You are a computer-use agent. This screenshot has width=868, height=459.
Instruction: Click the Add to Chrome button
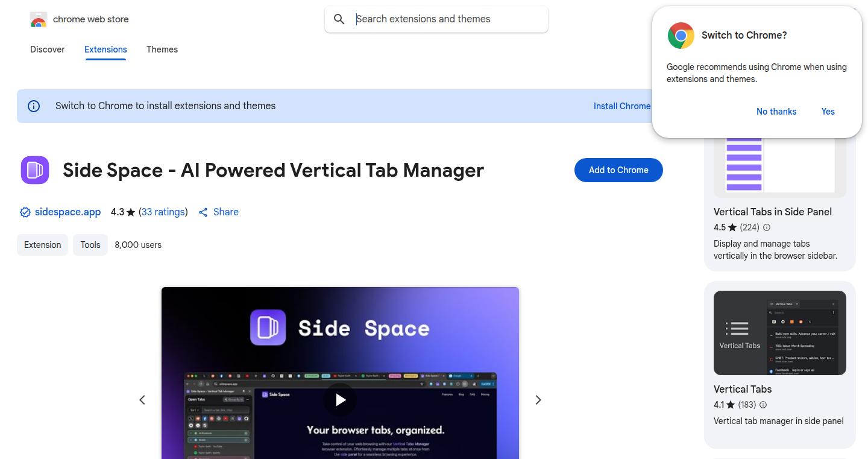pyautogui.click(x=618, y=170)
